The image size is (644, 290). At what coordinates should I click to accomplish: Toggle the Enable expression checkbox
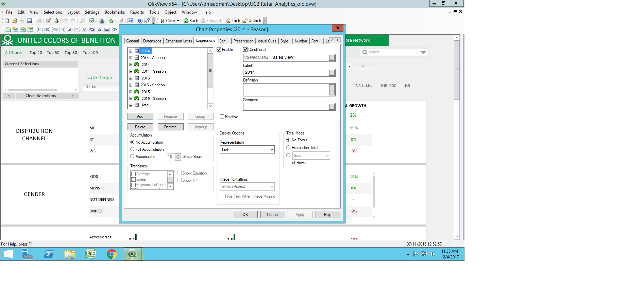pos(219,50)
